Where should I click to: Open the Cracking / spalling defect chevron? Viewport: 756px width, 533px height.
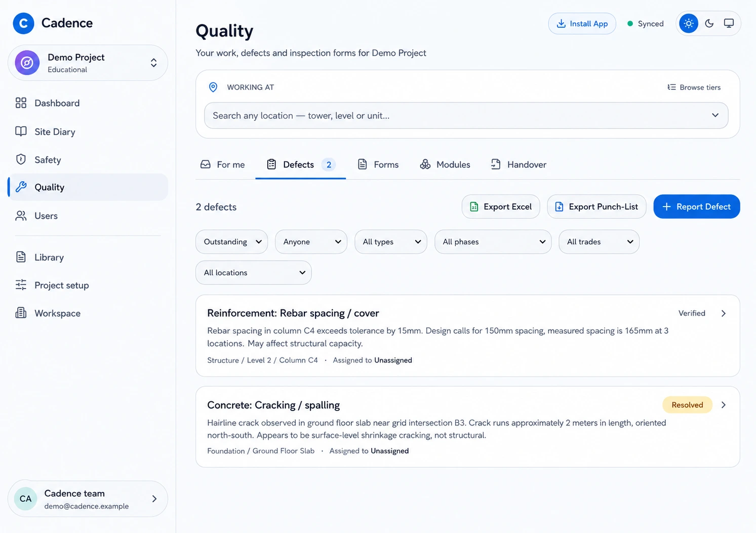click(724, 405)
